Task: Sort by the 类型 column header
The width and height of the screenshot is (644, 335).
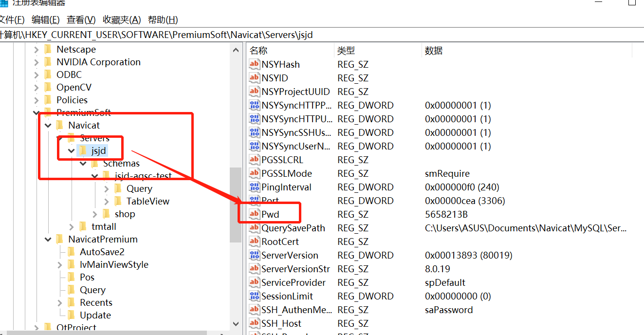Action: (378, 51)
